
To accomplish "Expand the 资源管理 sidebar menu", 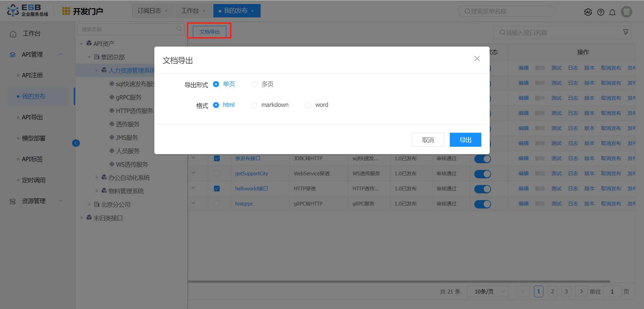I will point(34,201).
